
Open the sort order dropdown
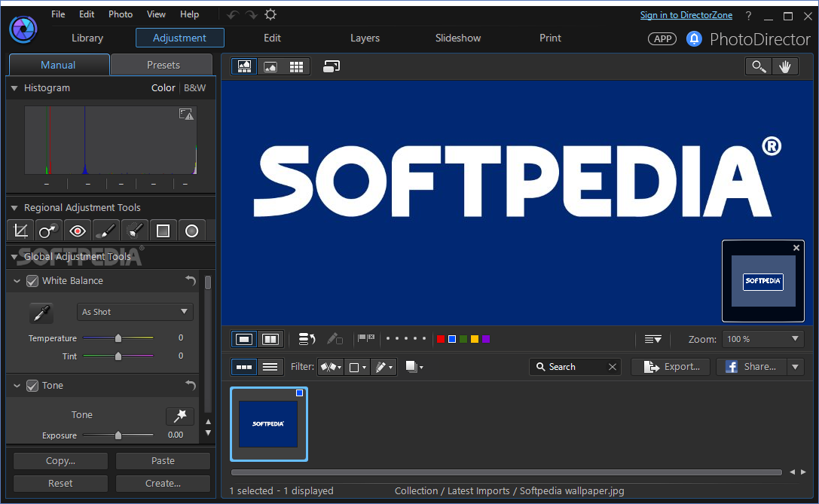click(653, 340)
